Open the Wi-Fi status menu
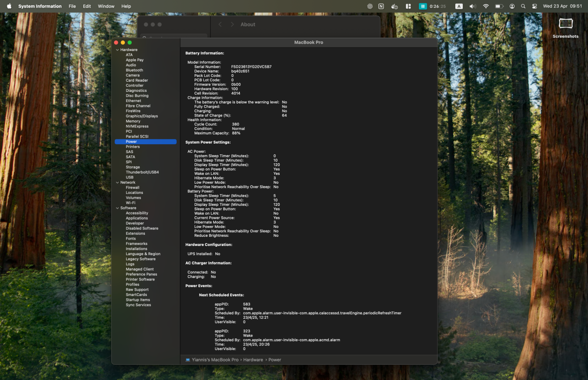588x380 pixels. point(486,6)
